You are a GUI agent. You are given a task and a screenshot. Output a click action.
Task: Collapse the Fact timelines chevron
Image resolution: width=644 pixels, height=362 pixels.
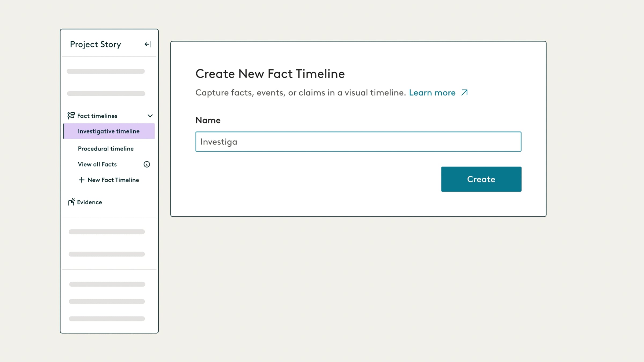(150, 116)
